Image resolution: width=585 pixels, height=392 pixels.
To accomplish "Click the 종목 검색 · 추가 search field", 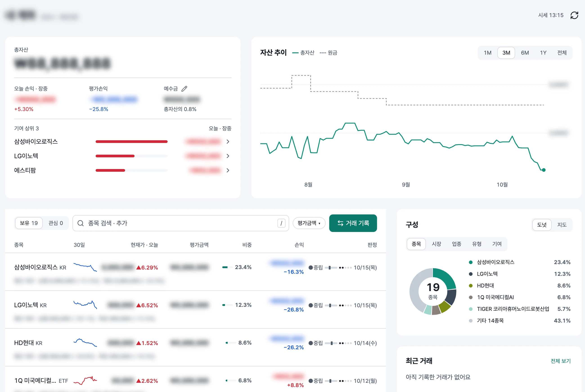I will point(181,223).
